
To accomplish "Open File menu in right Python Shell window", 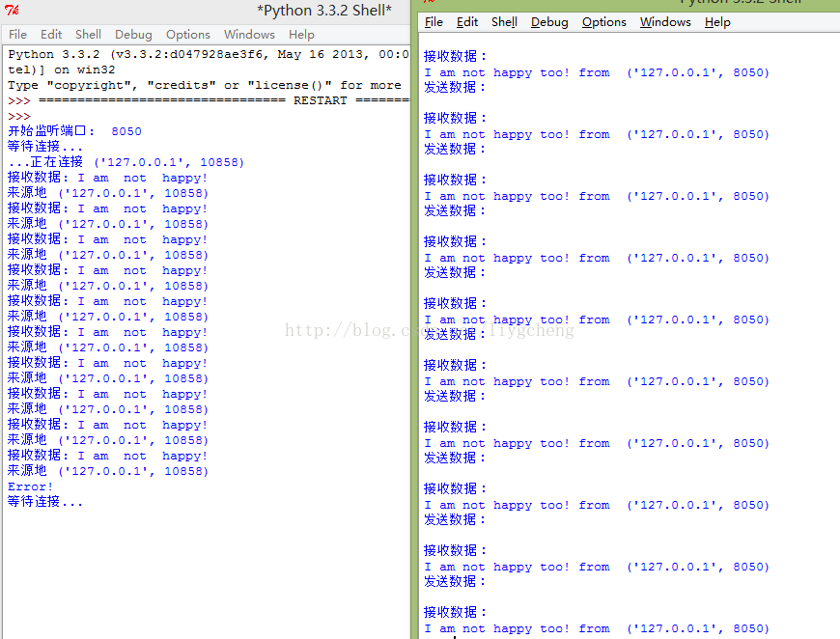I will pos(434,22).
